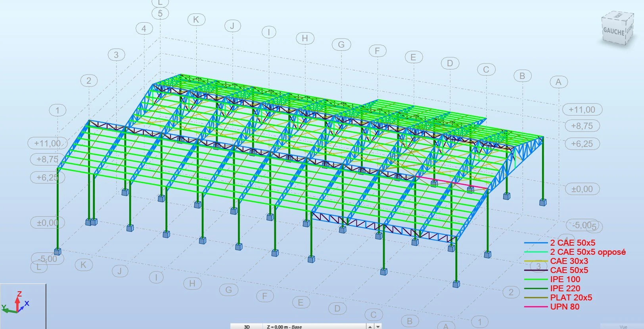Click upper-row grid bubble A

click(559, 82)
